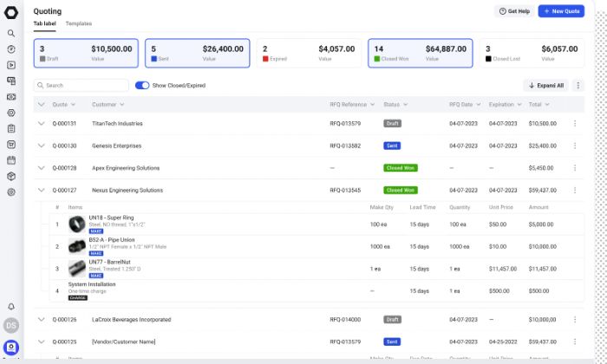Viewport: 607px width, 364px height.
Task: Click Closed Won badge for Q-000128
Action: tap(401, 168)
